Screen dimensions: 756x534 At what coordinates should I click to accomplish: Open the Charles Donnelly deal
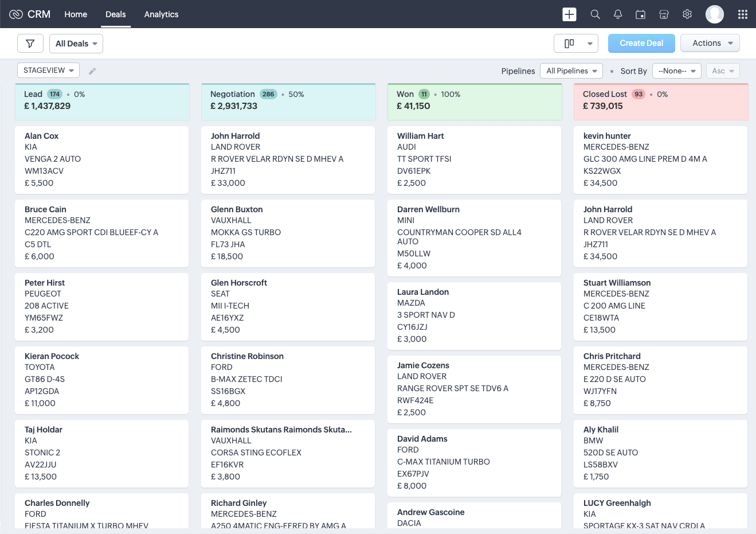pos(102,511)
